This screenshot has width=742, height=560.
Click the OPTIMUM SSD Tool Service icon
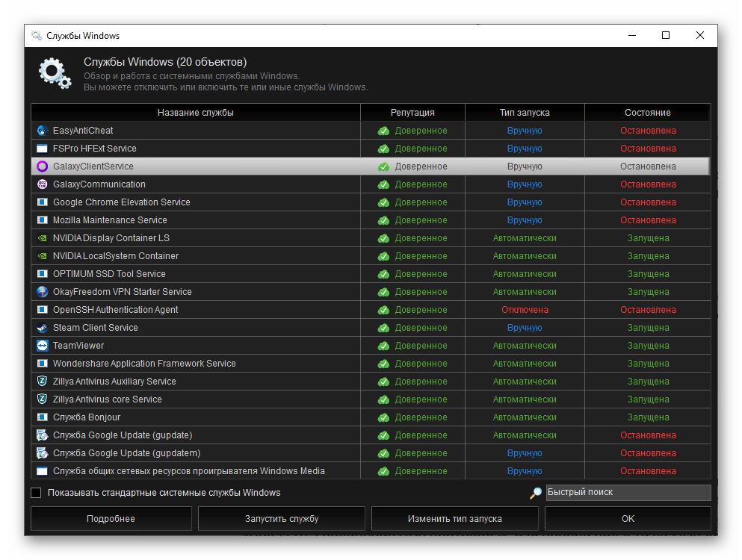pos(42,274)
